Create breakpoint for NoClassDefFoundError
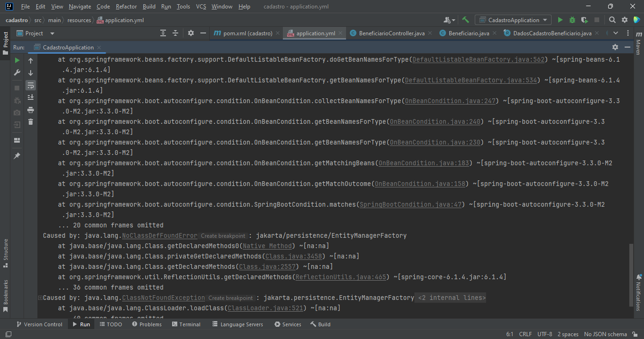Image resolution: width=644 pixels, height=339 pixels. click(223, 236)
